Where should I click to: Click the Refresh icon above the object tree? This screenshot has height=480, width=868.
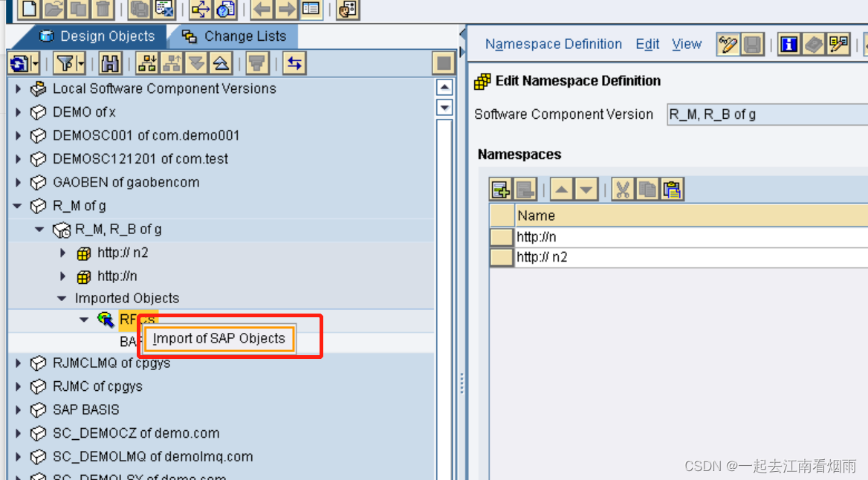[19, 63]
